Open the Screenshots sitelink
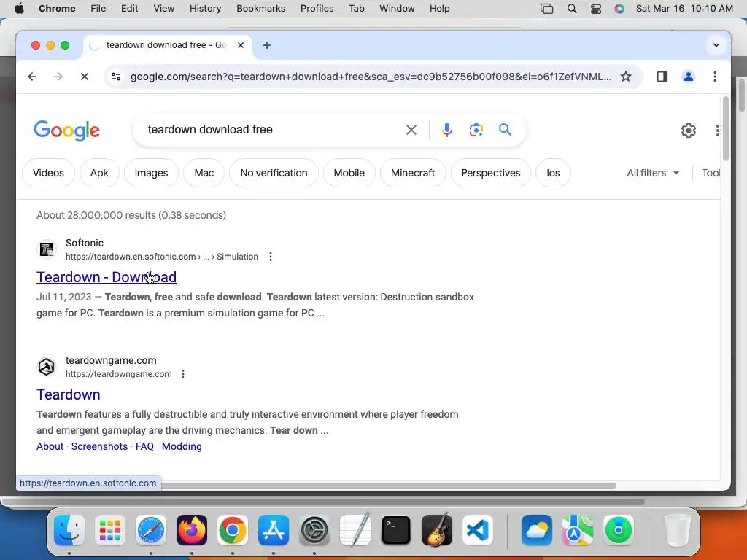This screenshot has width=747, height=560. (x=99, y=447)
